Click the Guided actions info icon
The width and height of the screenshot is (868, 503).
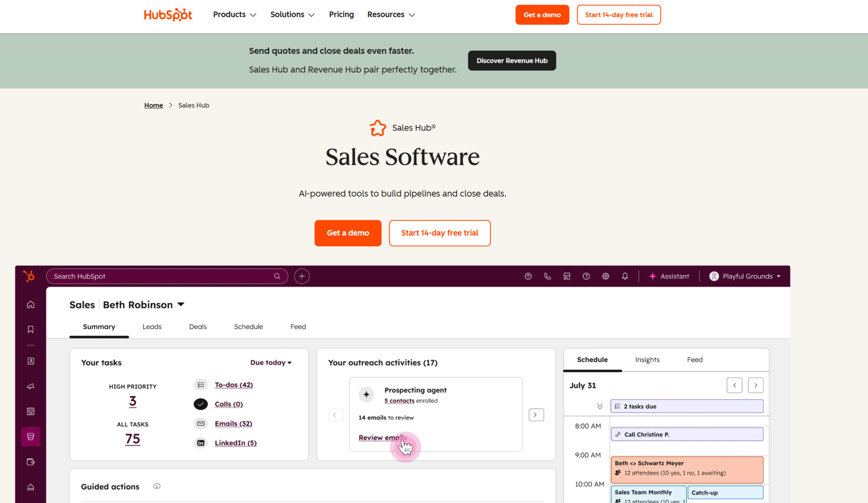157,486
